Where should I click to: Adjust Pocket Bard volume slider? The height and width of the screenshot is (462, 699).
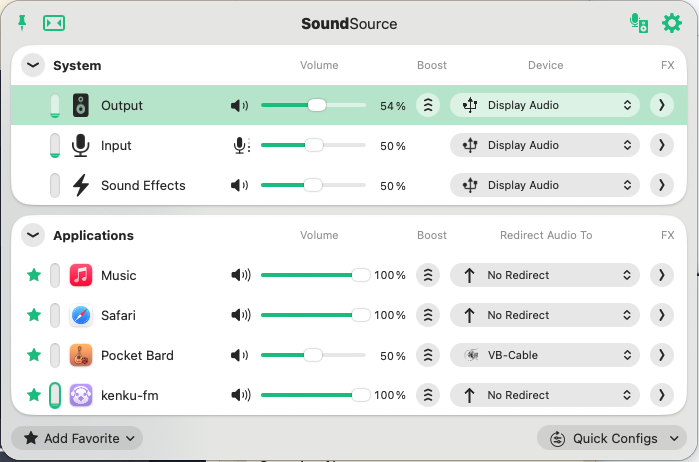313,355
